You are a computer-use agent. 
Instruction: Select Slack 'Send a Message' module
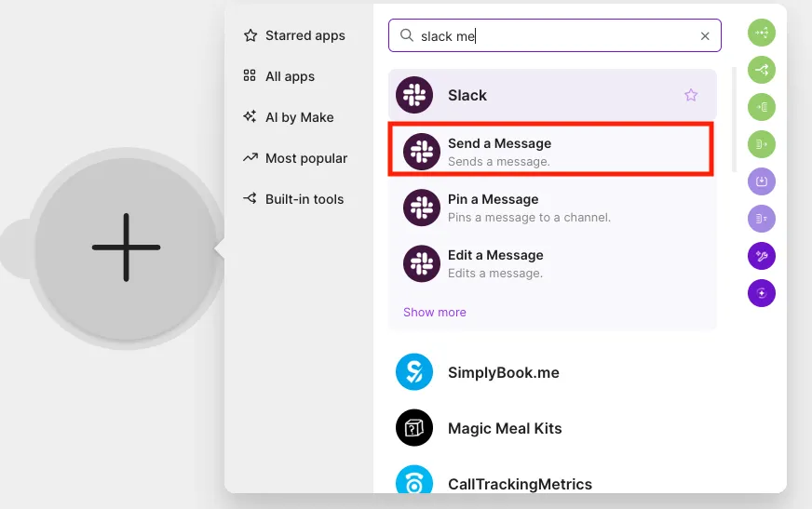(x=551, y=150)
